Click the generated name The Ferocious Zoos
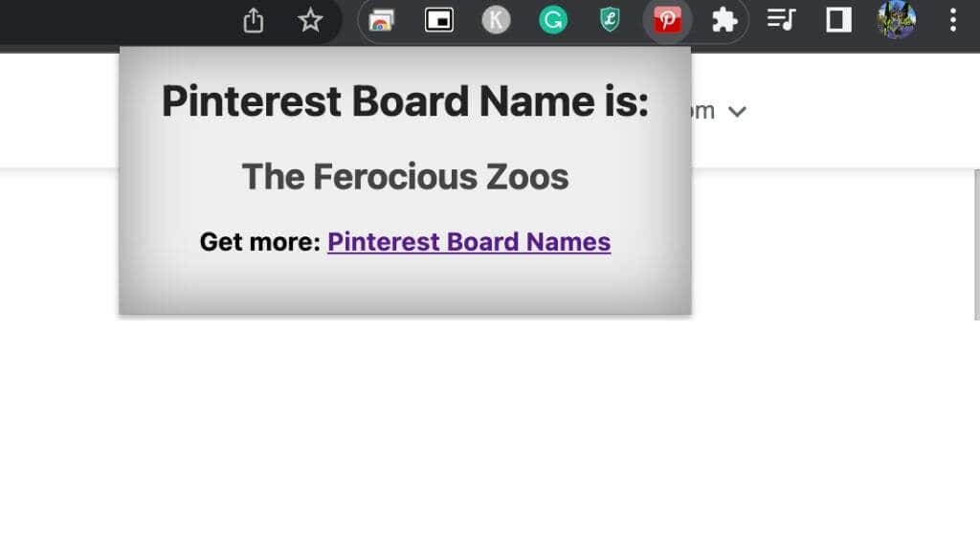 click(x=405, y=177)
